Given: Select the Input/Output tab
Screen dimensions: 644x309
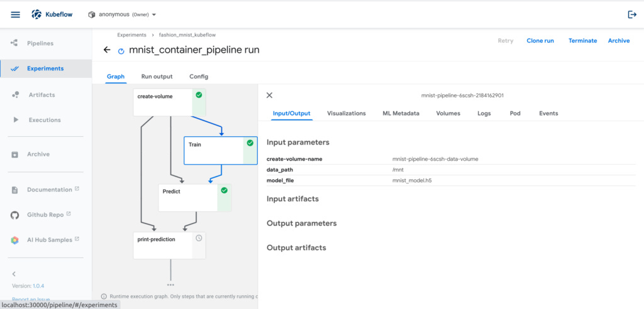Looking at the screenshot, I should (x=292, y=113).
